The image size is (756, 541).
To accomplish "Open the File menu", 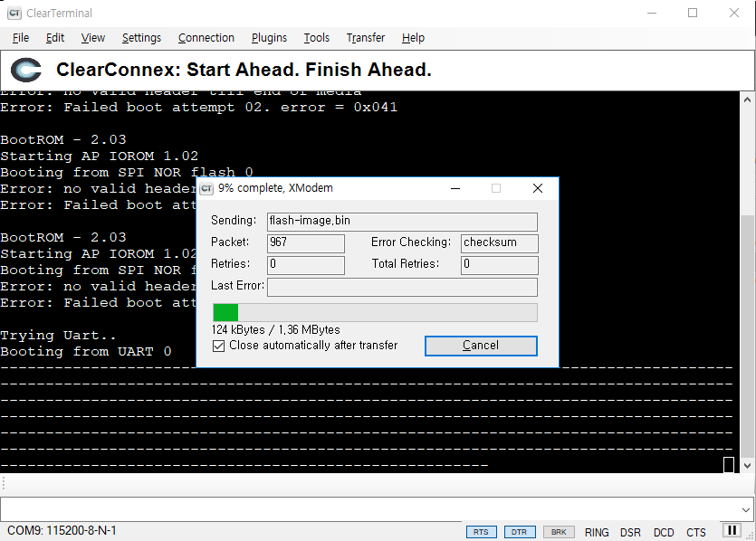I will point(21,38).
